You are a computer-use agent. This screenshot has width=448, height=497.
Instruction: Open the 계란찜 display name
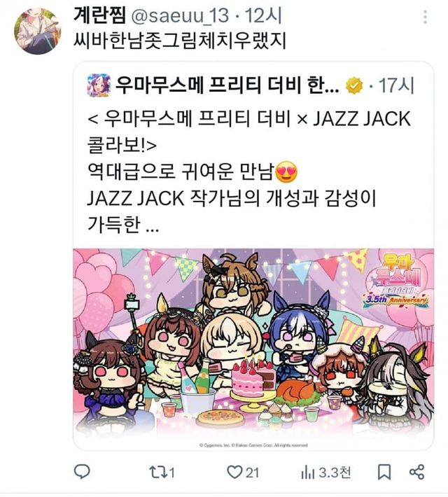[x=100, y=15]
